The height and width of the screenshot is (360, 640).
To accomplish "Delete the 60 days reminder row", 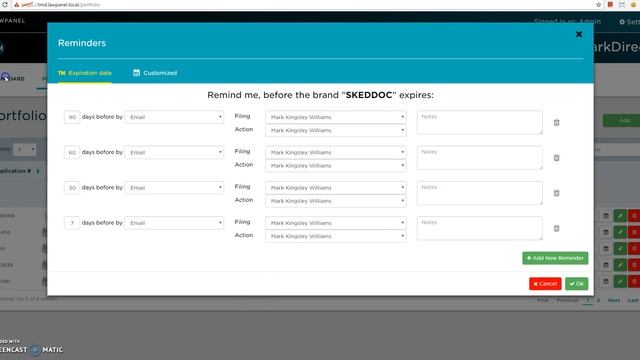I will pyautogui.click(x=556, y=158).
